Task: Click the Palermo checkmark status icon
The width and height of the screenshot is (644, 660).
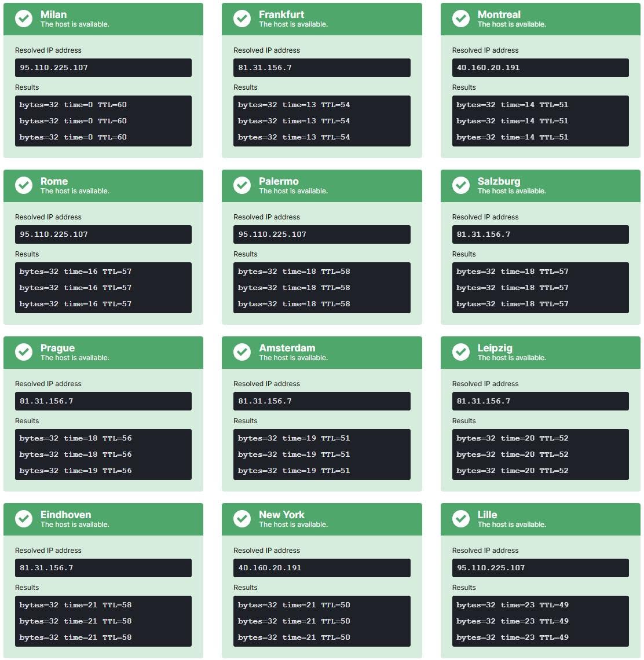Action: (x=242, y=185)
